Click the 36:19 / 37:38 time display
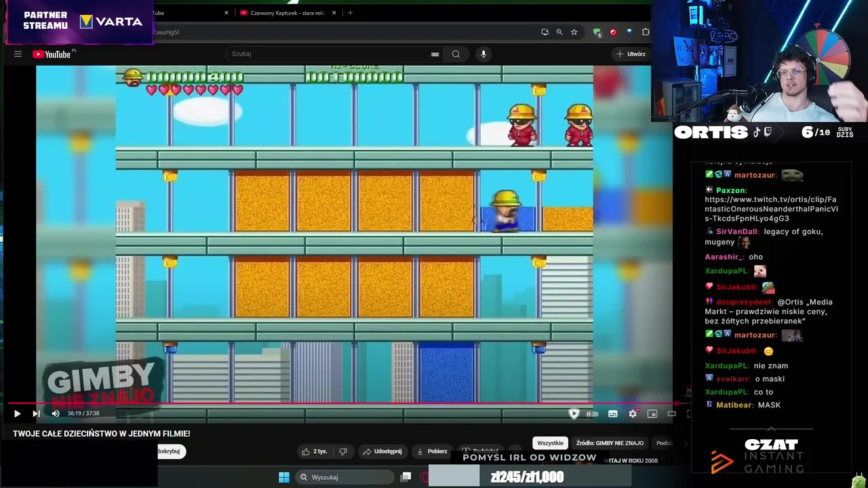The width and height of the screenshot is (868, 488). point(83,413)
